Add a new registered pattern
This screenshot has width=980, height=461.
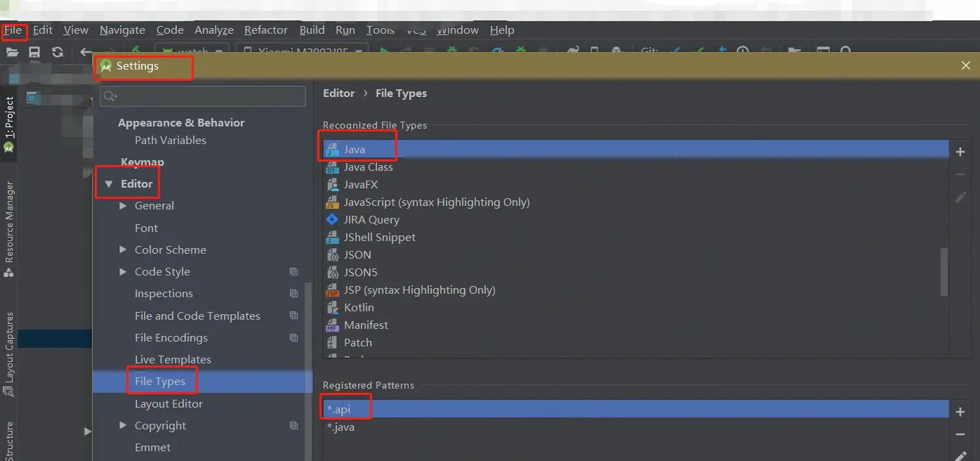click(x=960, y=412)
